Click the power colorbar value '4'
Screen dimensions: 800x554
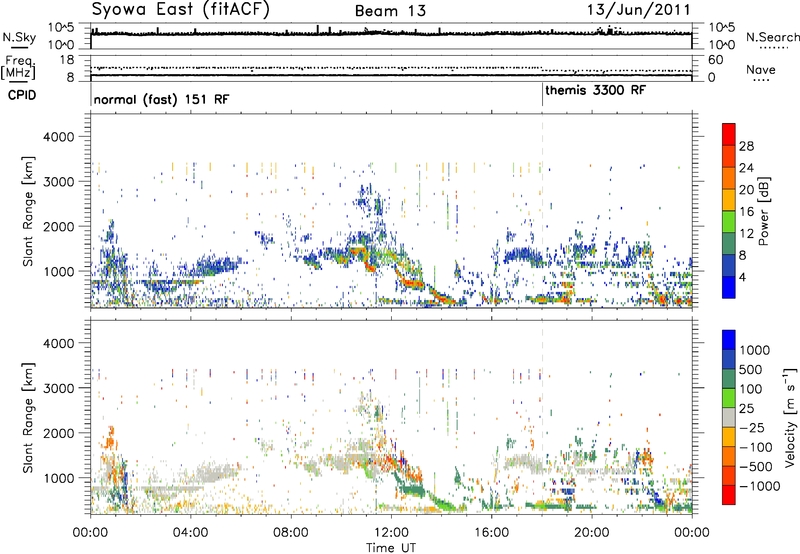(x=743, y=277)
